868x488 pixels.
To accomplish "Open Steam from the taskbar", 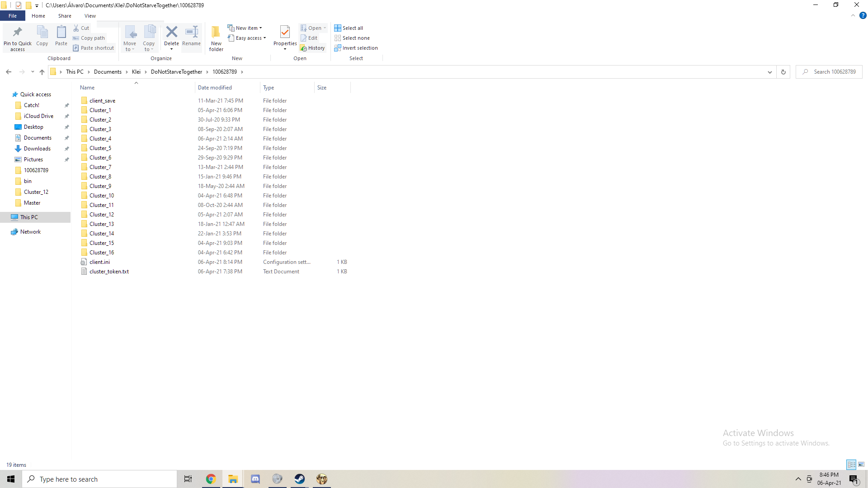I will [299, 479].
